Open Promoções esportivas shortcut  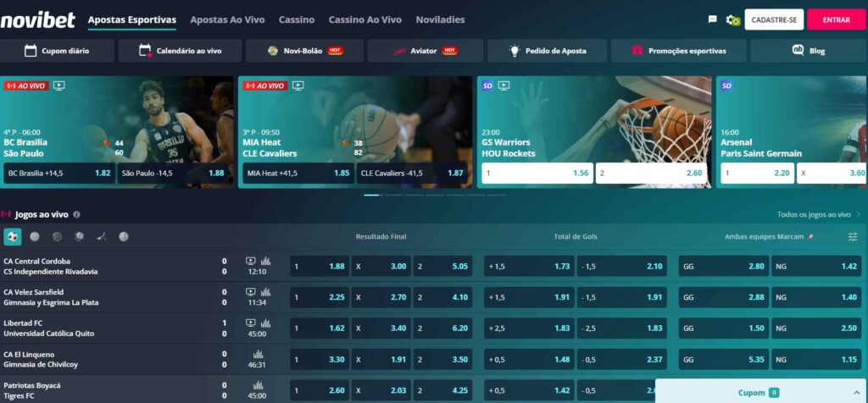point(678,51)
